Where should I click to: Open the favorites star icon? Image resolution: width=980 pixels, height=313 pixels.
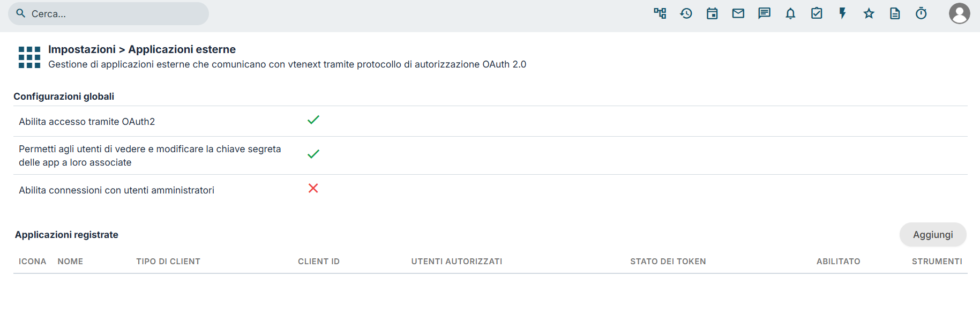pyautogui.click(x=869, y=13)
